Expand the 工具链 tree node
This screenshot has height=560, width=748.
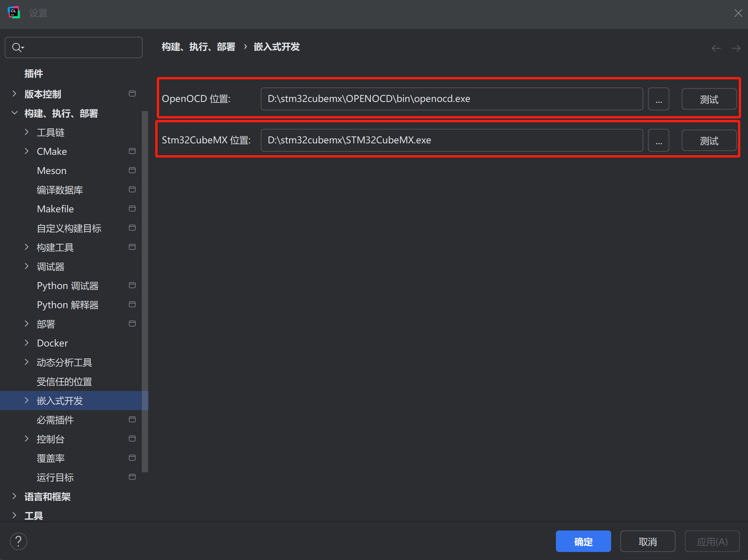[x=26, y=132]
